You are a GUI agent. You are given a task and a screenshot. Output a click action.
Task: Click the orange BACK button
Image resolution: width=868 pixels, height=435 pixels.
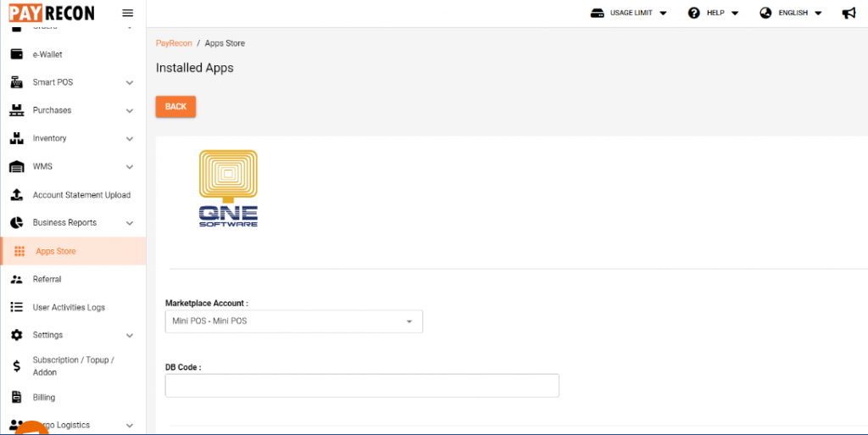(x=175, y=107)
